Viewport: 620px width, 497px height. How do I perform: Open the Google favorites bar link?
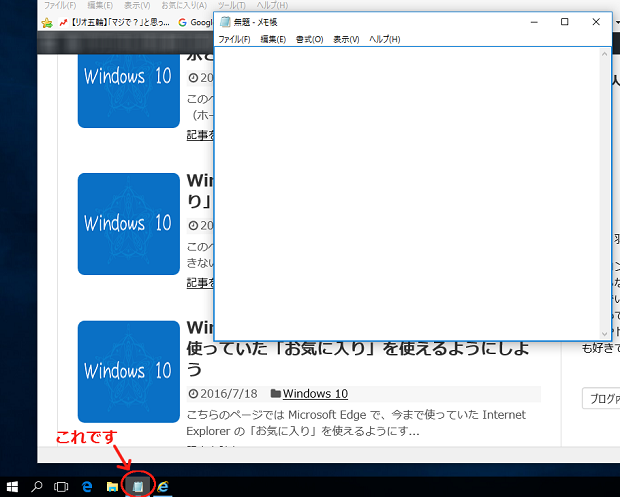point(195,23)
